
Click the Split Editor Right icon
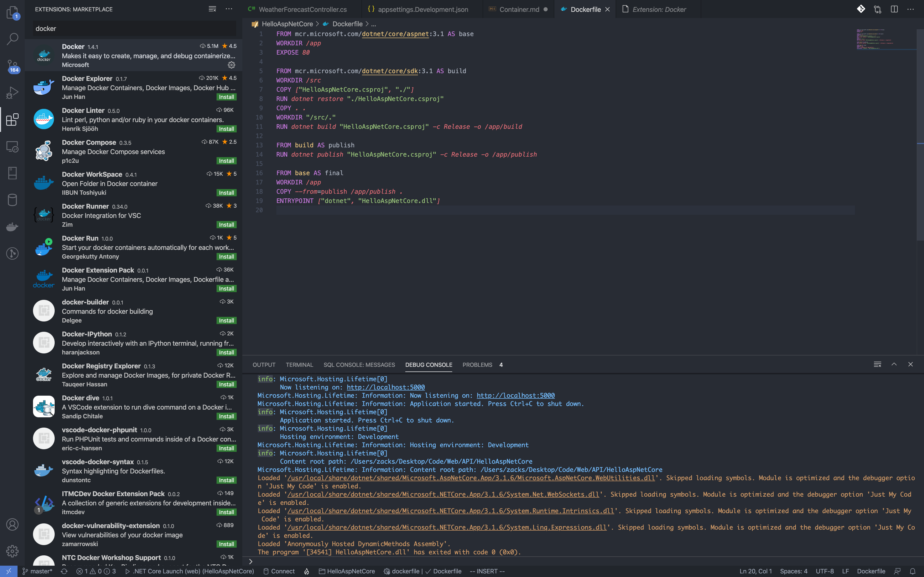coord(894,9)
